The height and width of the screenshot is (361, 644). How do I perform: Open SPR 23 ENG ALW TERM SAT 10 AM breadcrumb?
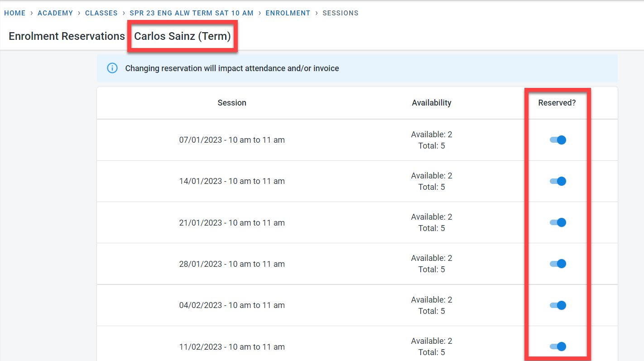pyautogui.click(x=192, y=13)
